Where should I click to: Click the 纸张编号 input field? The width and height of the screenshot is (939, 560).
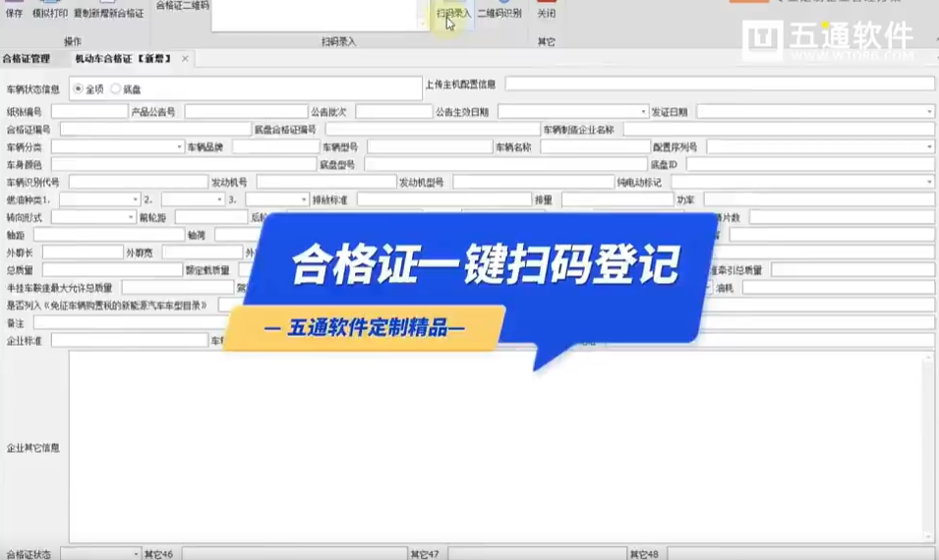89,111
